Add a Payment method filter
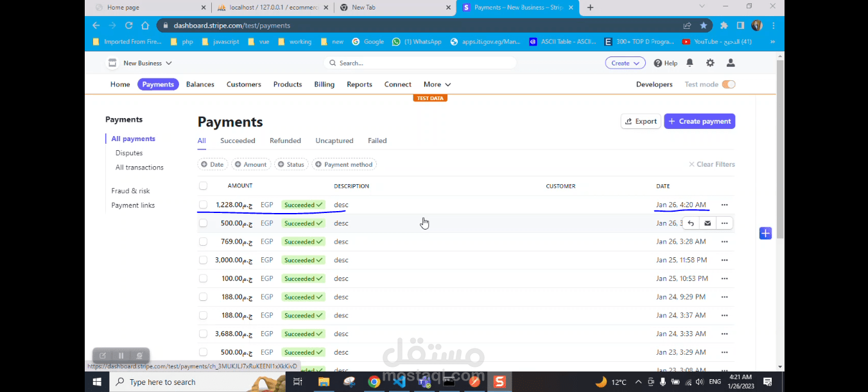The image size is (868, 392). [x=344, y=164]
